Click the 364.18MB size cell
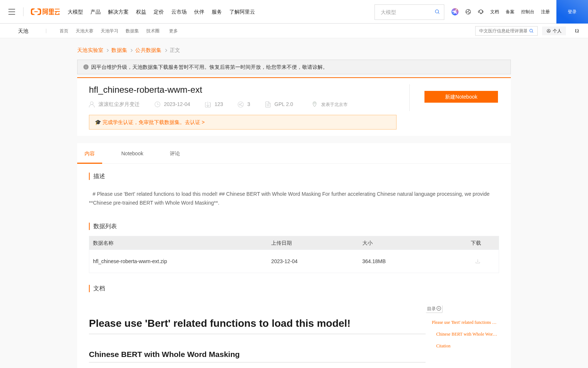588x368 pixels. [374, 261]
